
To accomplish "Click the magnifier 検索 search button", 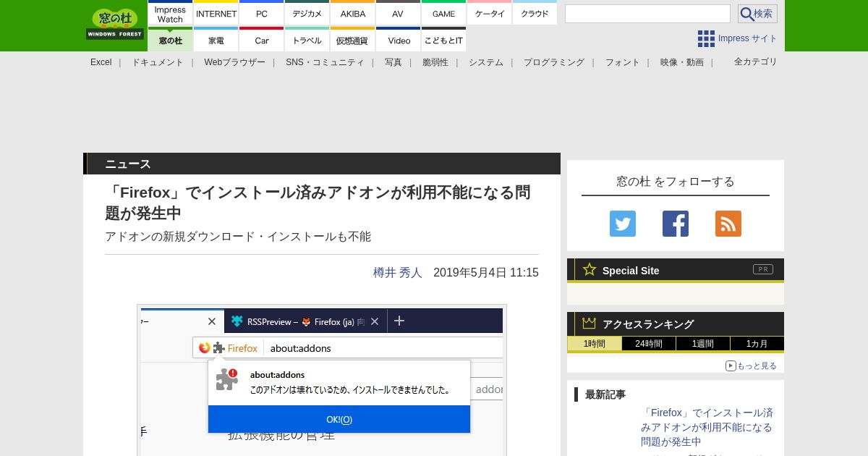I will pyautogui.click(x=757, y=14).
